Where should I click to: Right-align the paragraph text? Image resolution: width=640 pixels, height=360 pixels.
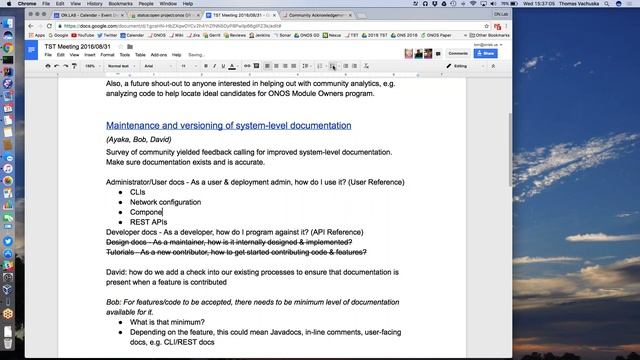[x=285, y=66]
